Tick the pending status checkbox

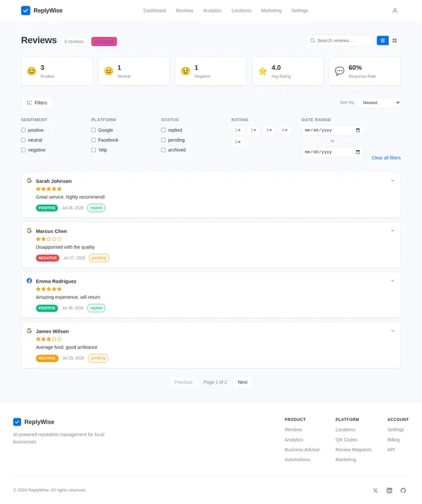pos(164,140)
